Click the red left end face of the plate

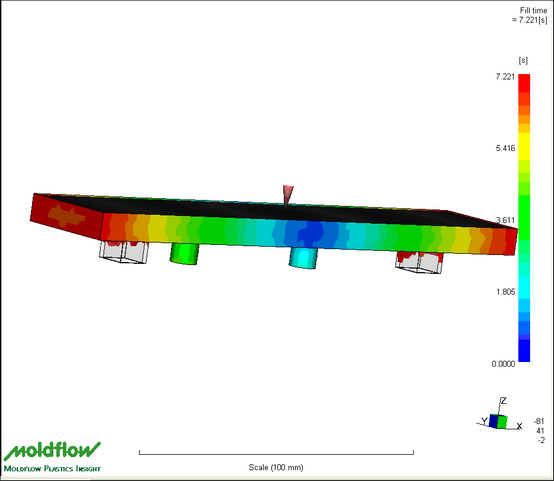(66, 216)
